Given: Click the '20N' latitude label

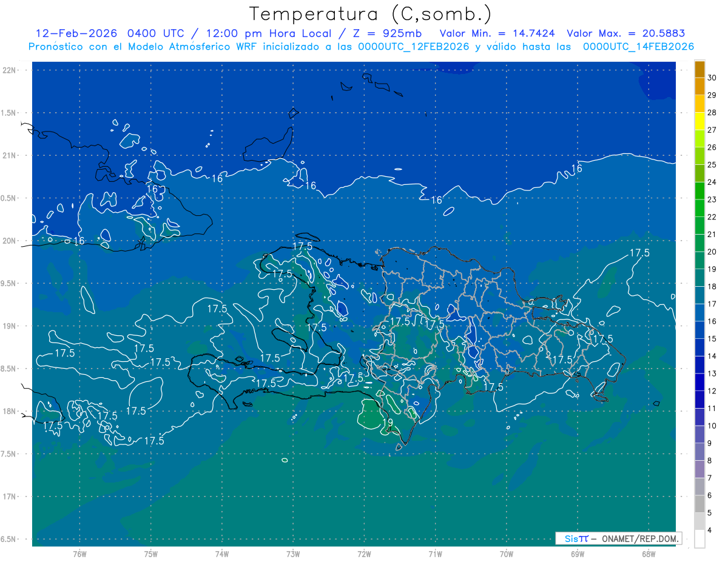Looking at the screenshot, I should [9, 241].
